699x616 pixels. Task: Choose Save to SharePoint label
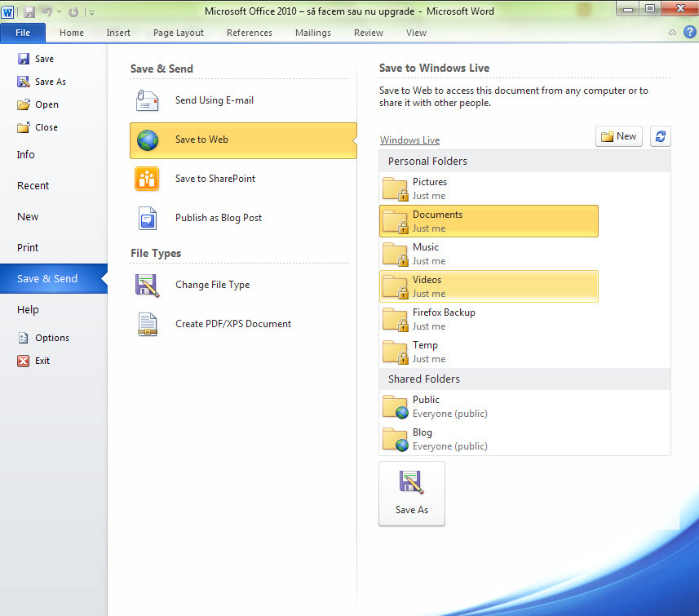[x=215, y=179]
